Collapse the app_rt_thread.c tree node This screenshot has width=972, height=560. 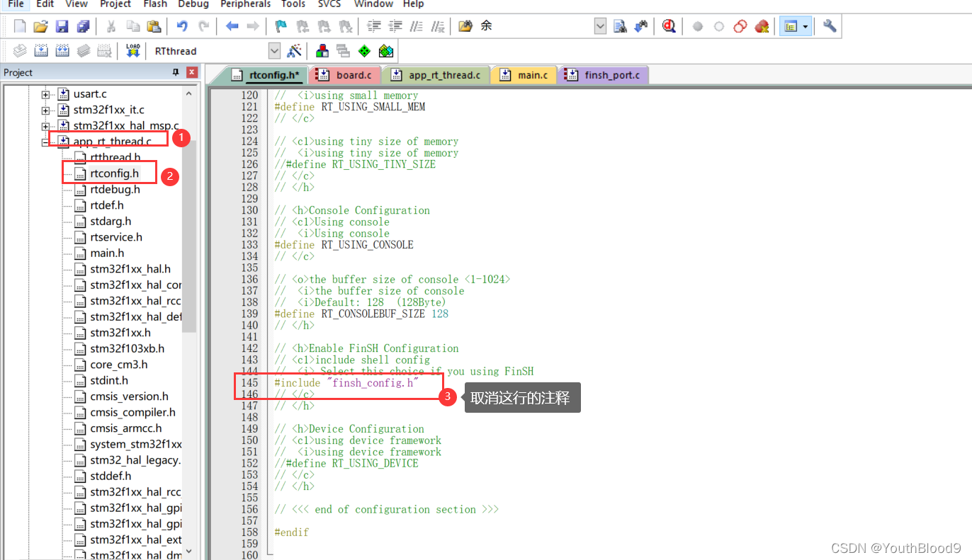[45, 142]
